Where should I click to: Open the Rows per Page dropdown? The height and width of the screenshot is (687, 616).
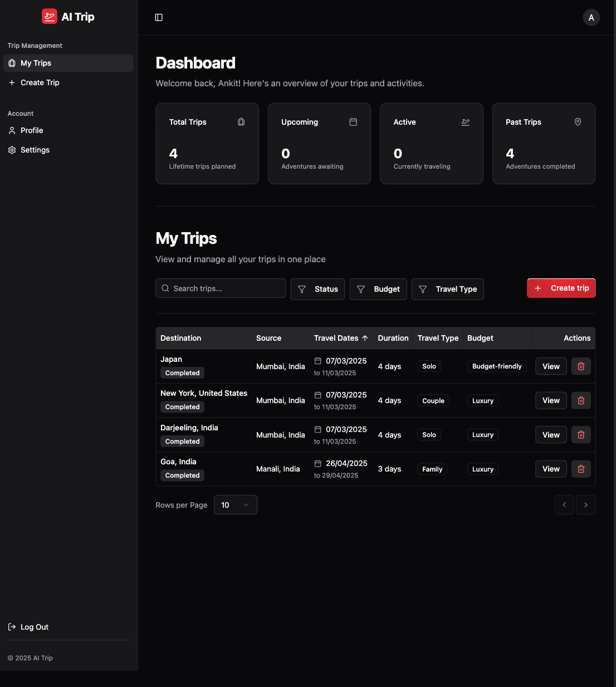(x=236, y=505)
